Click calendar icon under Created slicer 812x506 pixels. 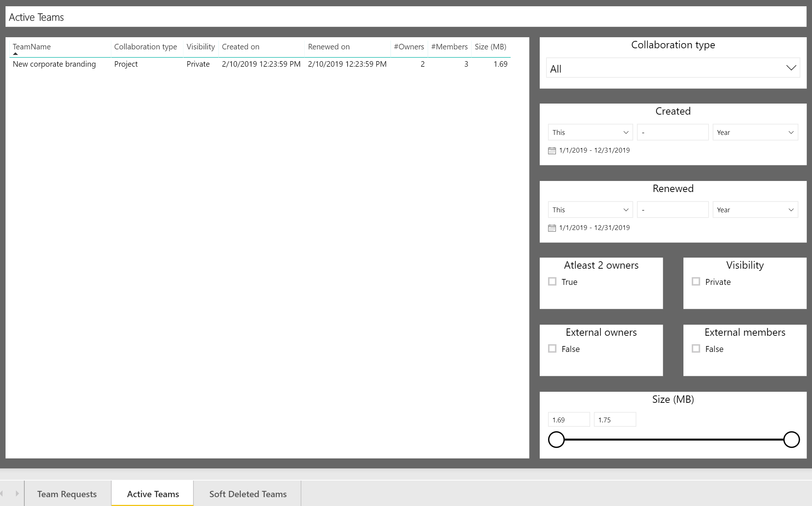(552, 150)
